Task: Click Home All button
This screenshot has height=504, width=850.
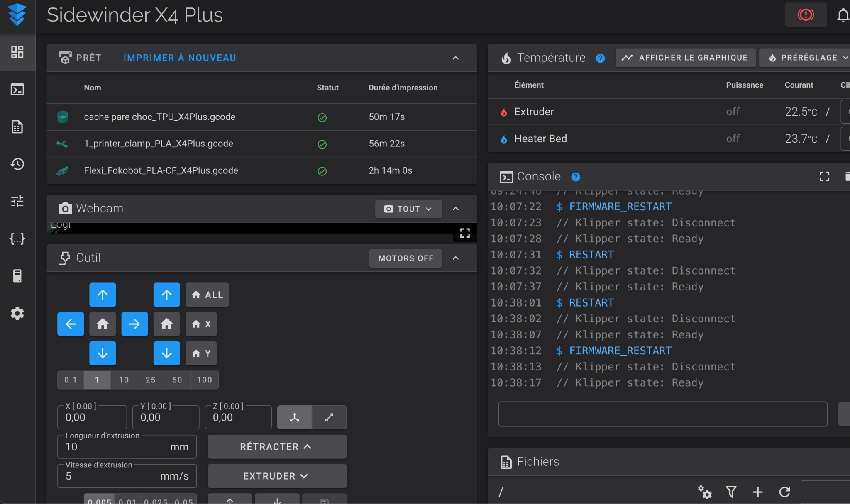Action: click(x=207, y=295)
